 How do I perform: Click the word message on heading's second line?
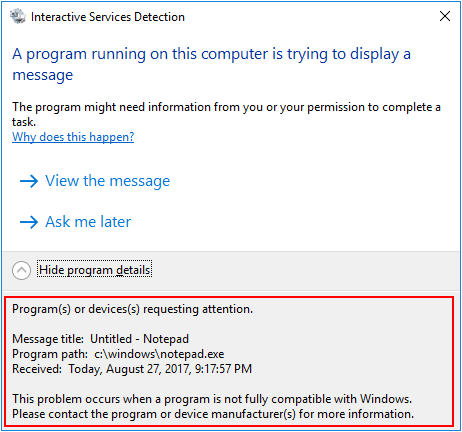point(43,75)
